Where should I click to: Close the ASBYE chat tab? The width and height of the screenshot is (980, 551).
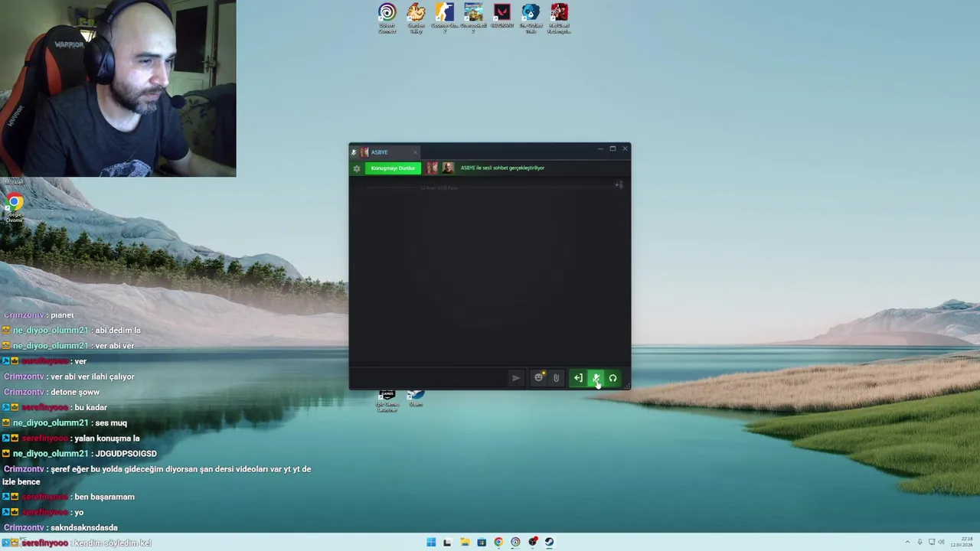pos(415,152)
